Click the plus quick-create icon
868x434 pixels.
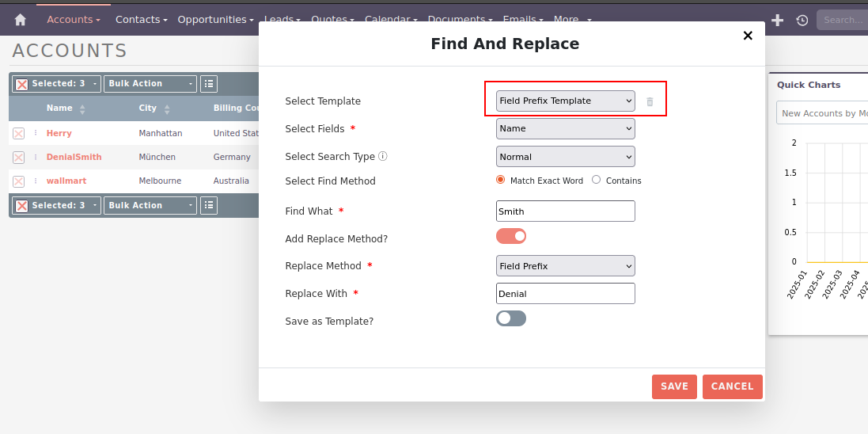point(777,20)
